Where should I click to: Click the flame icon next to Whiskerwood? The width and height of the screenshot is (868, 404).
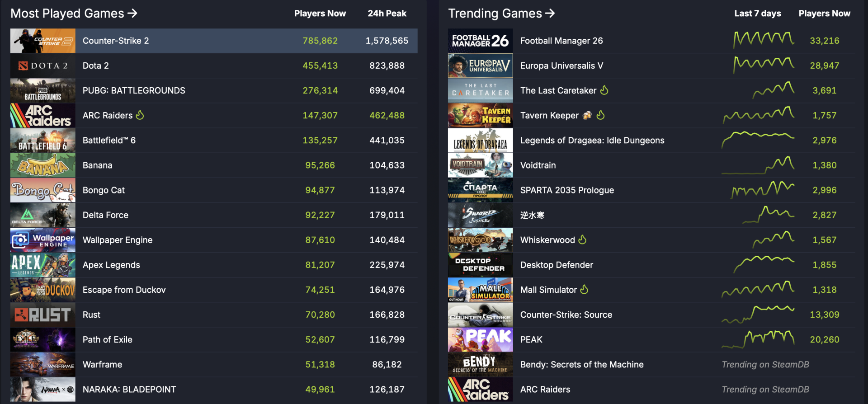(x=582, y=240)
